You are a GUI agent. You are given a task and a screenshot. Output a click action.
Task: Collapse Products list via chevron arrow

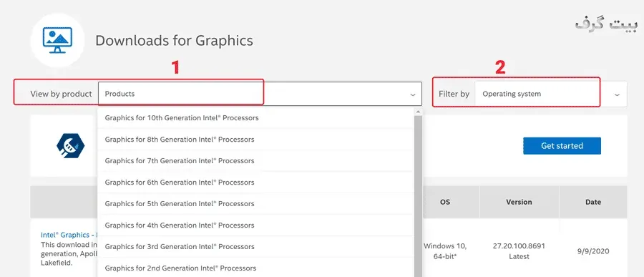(x=412, y=94)
